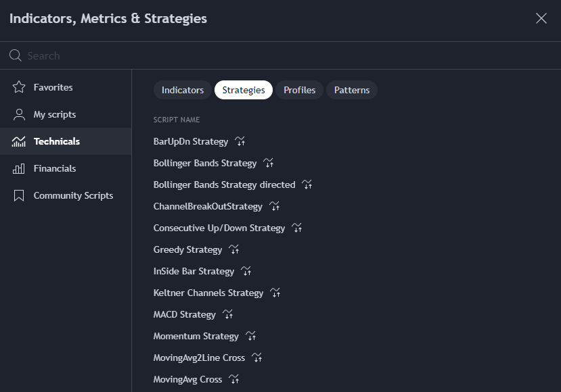Switch to the Indicators tab
The width and height of the screenshot is (561, 392).
tap(183, 90)
